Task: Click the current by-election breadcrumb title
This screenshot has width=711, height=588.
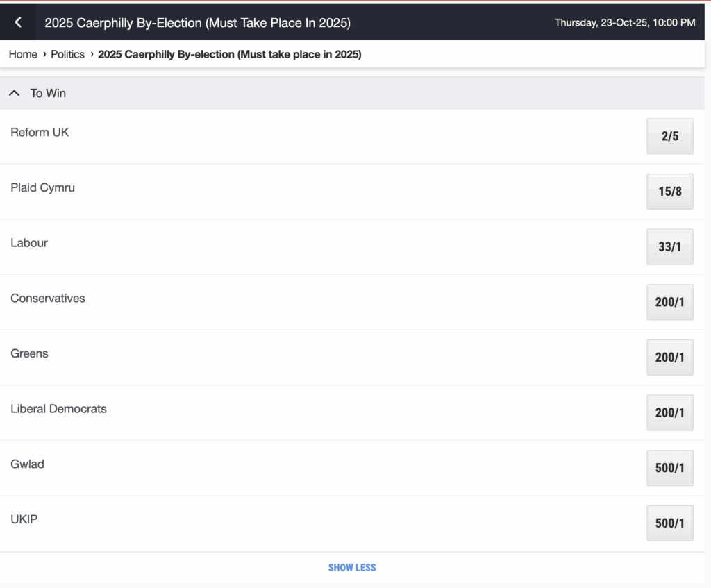Action: coord(229,54)
